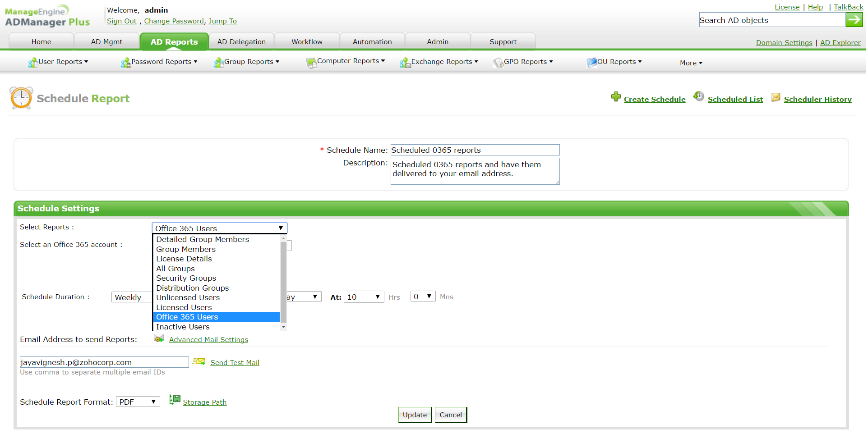868x443 pixels.
Task: Select the AD Reports tab
Action: click(x=174, y=42)
